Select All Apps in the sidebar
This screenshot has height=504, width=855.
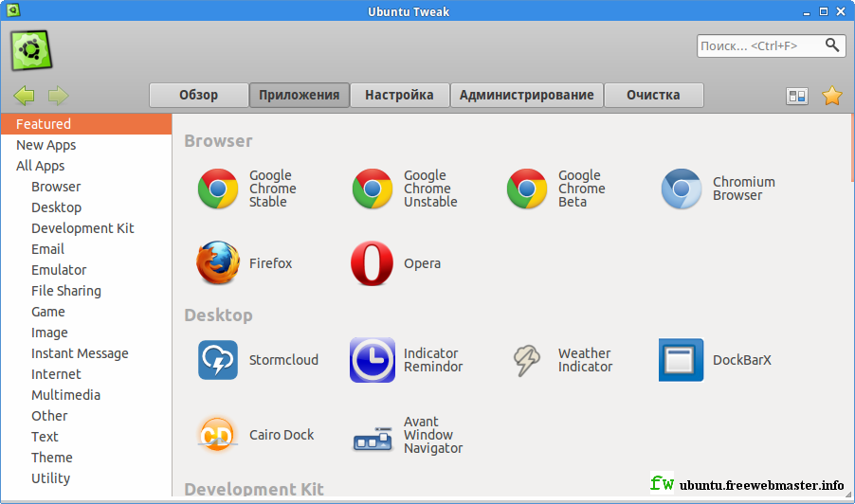[x=86, y=166]
